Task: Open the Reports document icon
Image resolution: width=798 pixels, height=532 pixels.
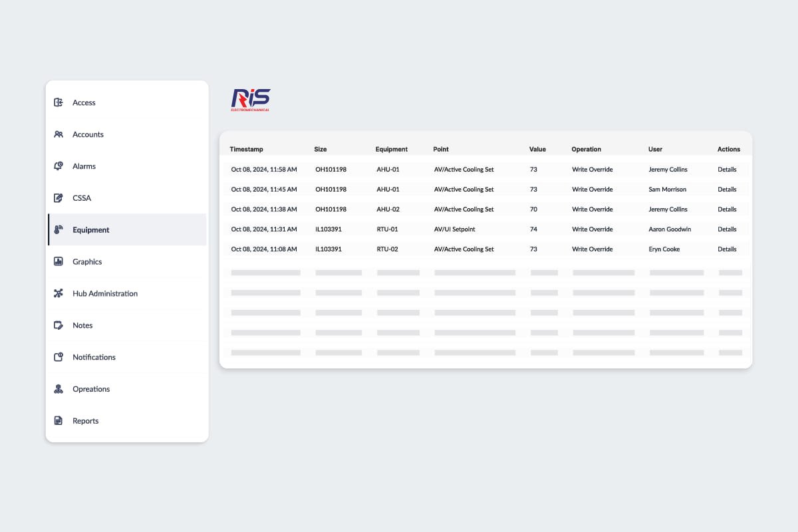Action: [x=59, y=421]
